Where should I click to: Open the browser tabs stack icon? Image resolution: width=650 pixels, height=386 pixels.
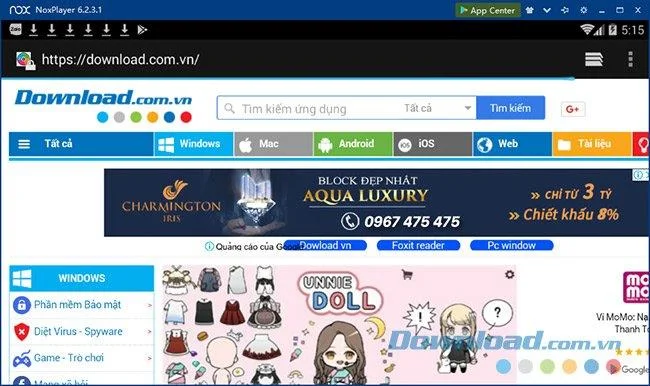(x=594, y=59)
